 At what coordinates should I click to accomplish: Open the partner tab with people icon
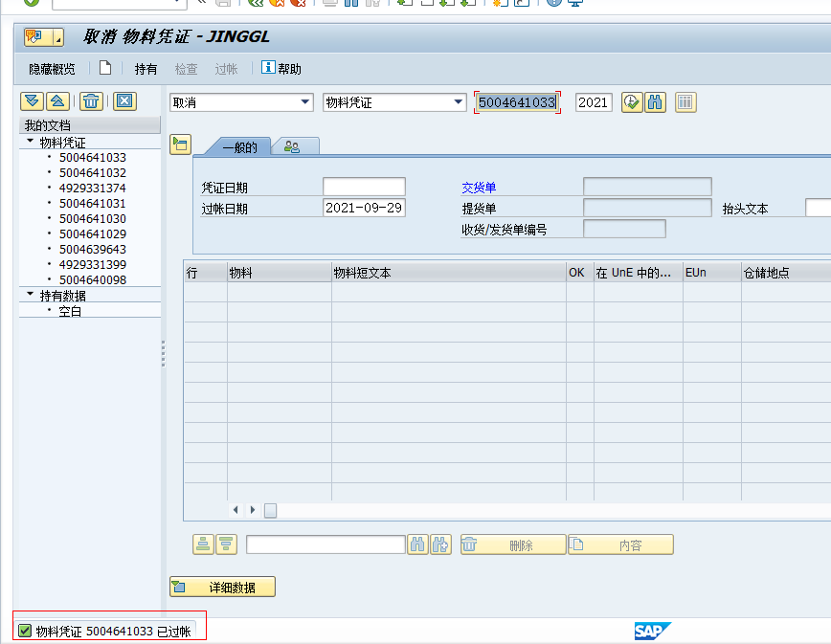tap(293, 146)
